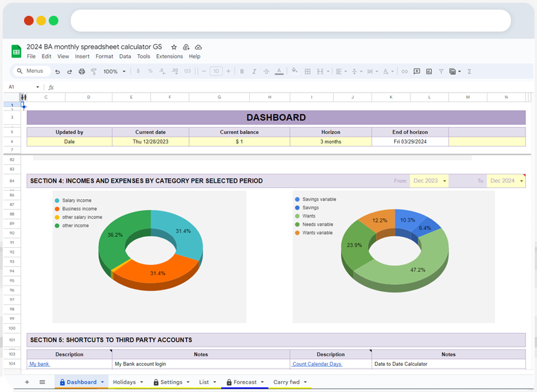Redo the last action

click(x=69, y=71)
